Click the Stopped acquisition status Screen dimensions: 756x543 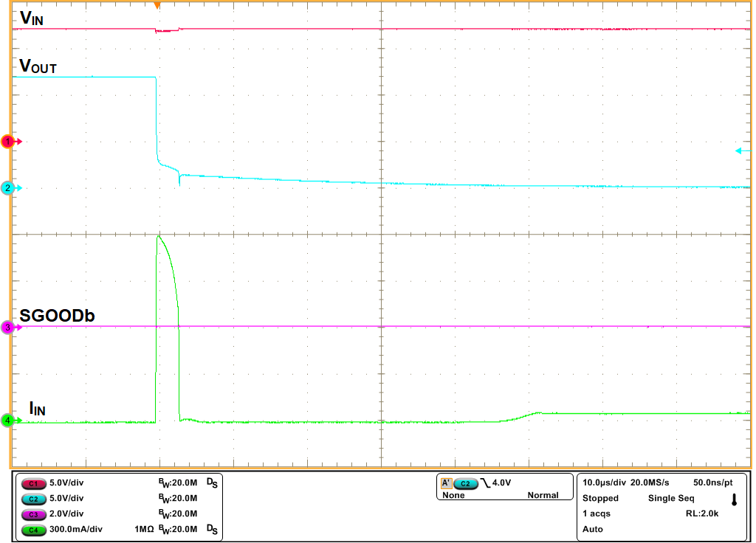(x=599, y=498)
